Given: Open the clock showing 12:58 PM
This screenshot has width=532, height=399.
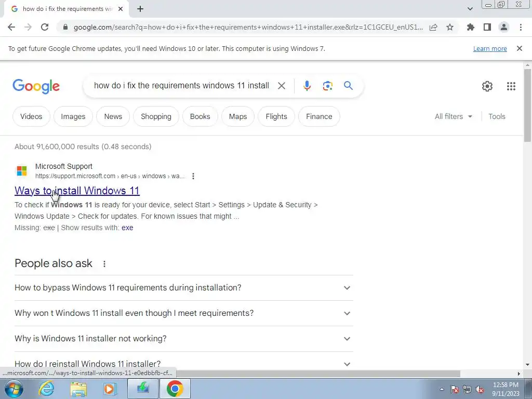Looking at the screenshot, I should (x=506, y=389).
